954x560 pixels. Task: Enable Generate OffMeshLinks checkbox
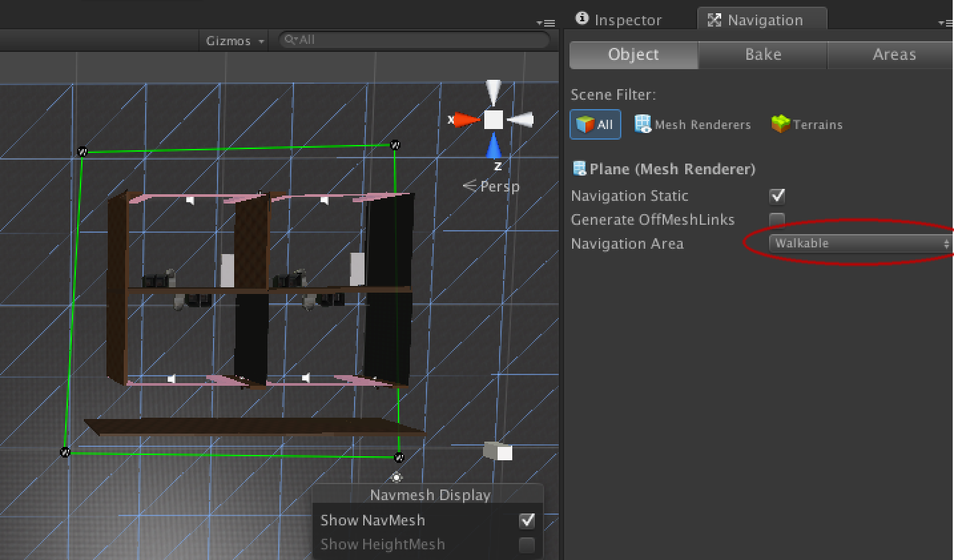tap(776, 219)
